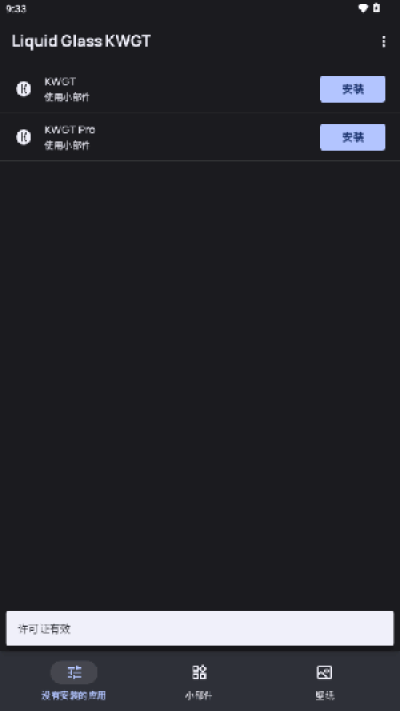400x711 pixels.
Task: Tap the Liquid Glass KWGT title
Action: pos(81,41)
